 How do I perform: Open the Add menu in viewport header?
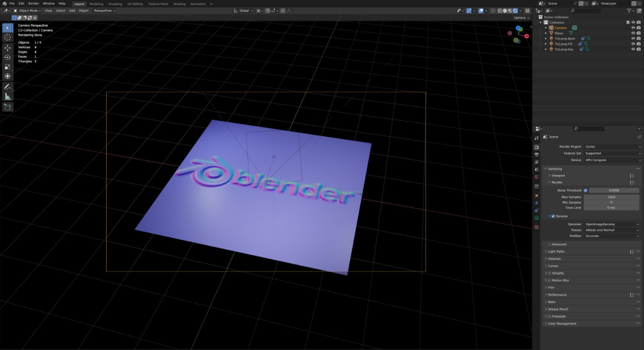(x=72, y=10)
